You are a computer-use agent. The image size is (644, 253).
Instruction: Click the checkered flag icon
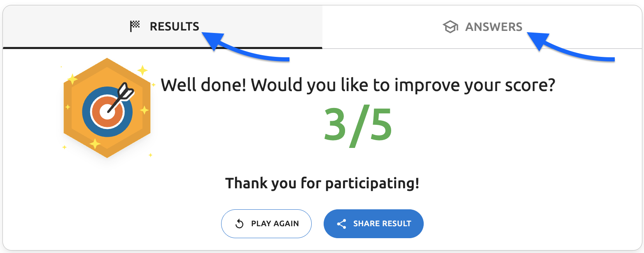click(x=135, y=27)
